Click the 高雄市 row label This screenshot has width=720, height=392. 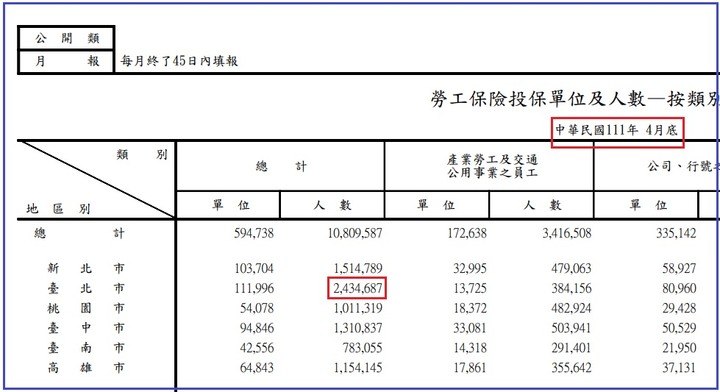point(85,368)
